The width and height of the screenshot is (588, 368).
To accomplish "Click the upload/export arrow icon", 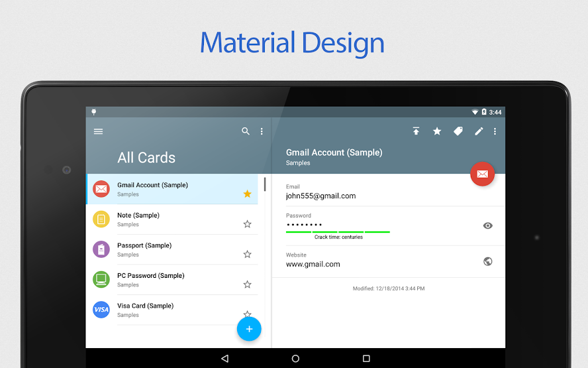I will pyautogui.click(x=416, y=131).
